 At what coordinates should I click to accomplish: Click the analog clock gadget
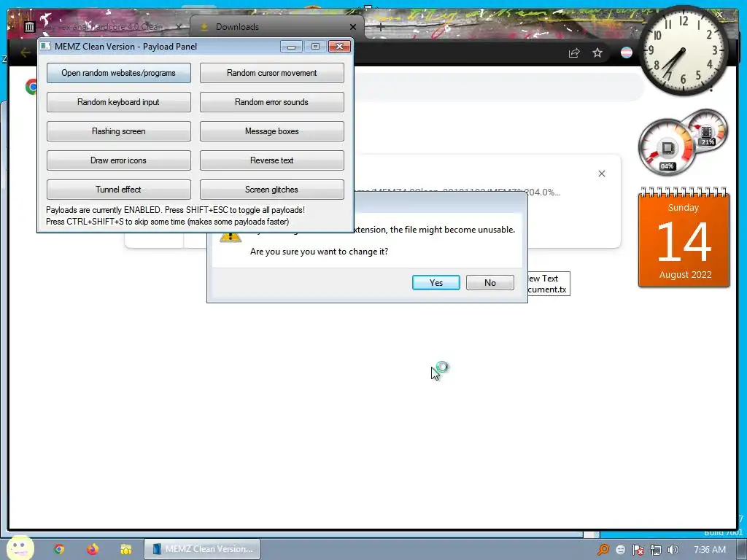(683, 51)
